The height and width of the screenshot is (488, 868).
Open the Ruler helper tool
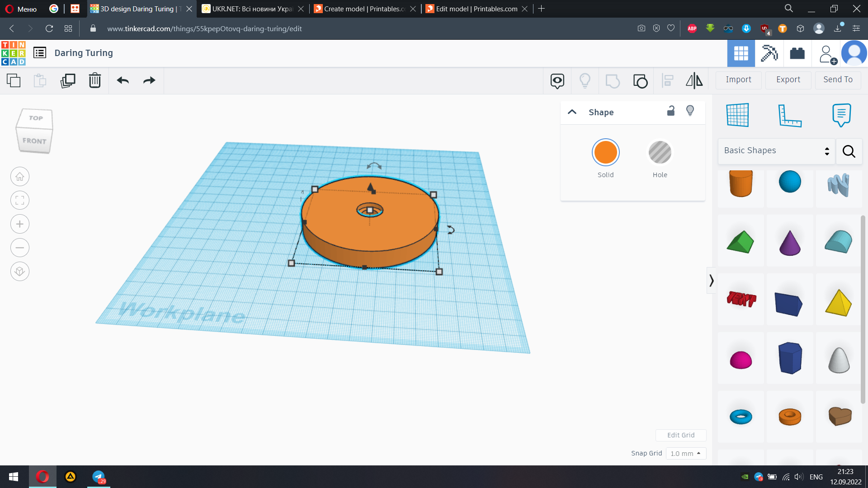pyautogui.click(x=790, y=115)
